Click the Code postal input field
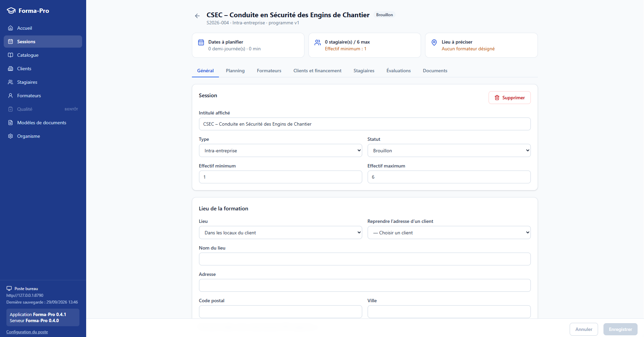 280,312
